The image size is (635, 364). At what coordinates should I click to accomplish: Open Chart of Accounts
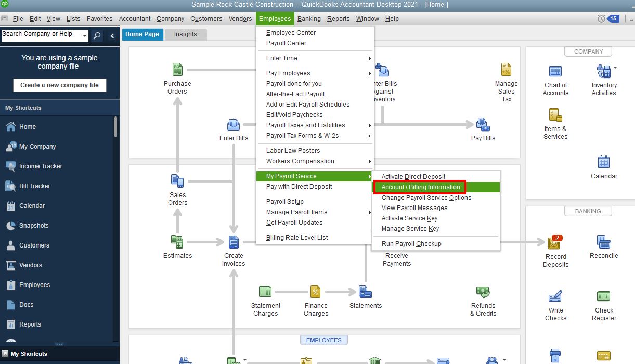pyautogui.click(x=555, y=71)
